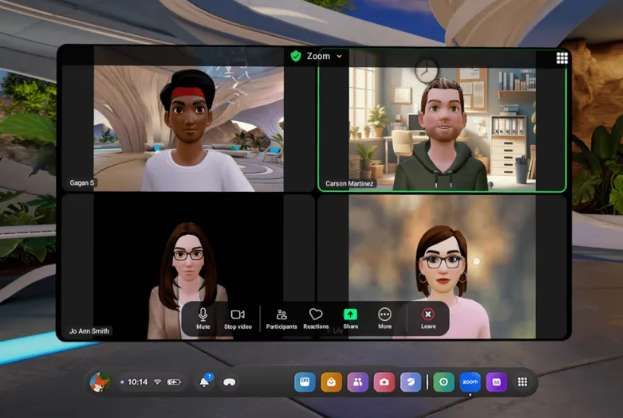The image size is (623, 418).
Task: Select Carson Martinez's video tile
Action: click(441, 125)
